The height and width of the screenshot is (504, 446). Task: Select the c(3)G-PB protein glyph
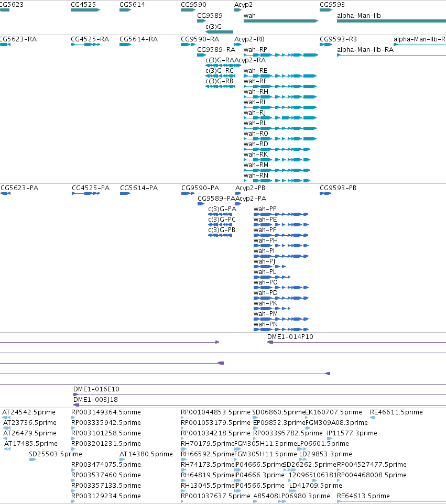(x=220, y=235)
